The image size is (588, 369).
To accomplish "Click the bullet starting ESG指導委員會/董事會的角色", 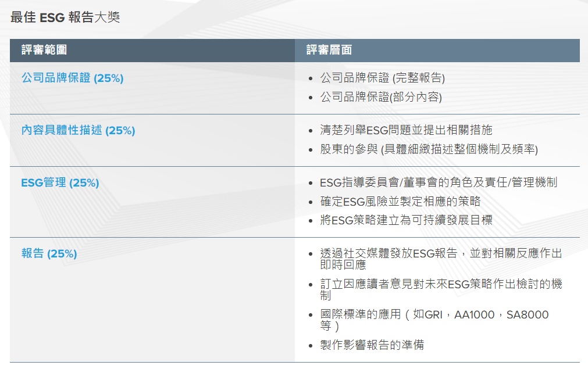I will coord(439,182).
